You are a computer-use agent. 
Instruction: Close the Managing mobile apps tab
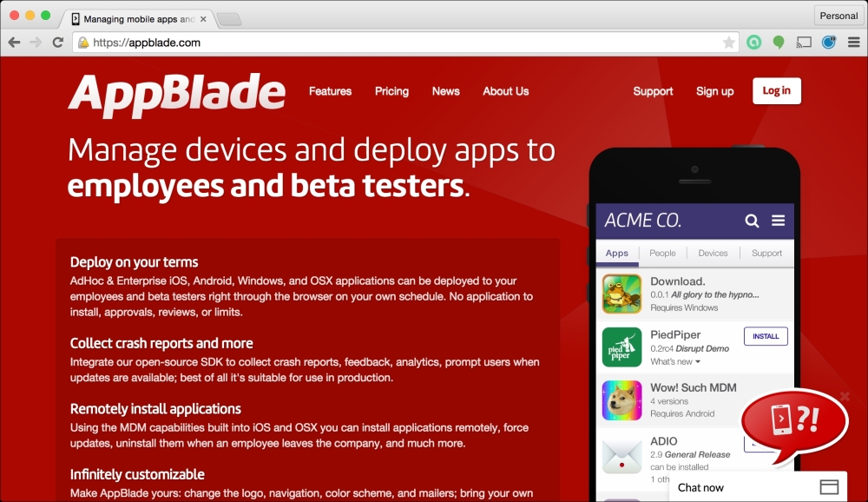tap(203, 19)
